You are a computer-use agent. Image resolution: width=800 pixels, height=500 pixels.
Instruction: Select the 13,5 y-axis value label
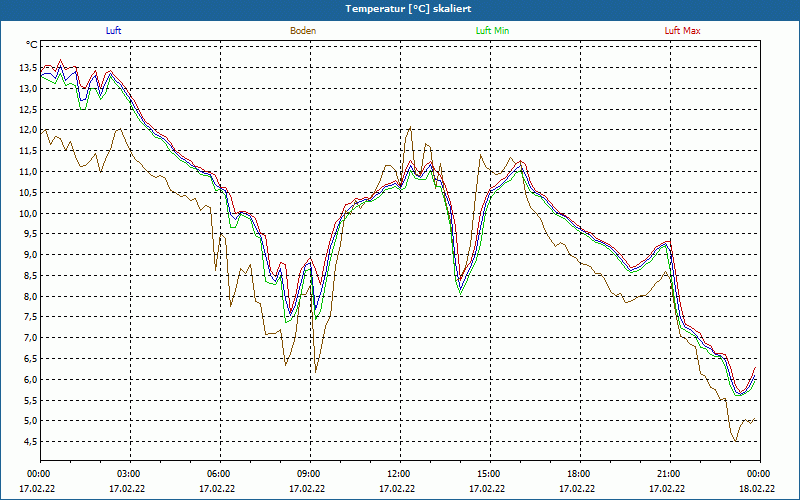[x=26, y=68]
